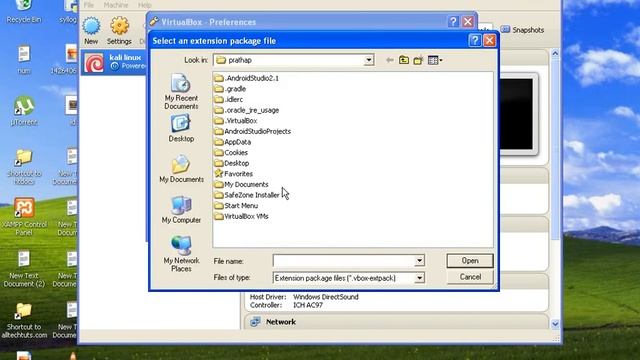Select XAMPP Control Panel desktop icon

24,217
